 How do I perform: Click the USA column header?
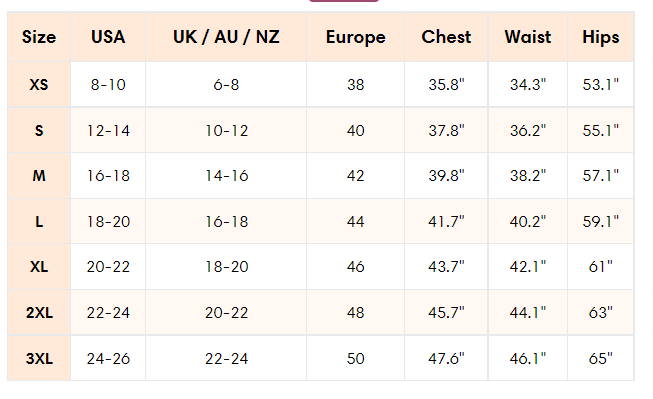(x=108, y=37)
